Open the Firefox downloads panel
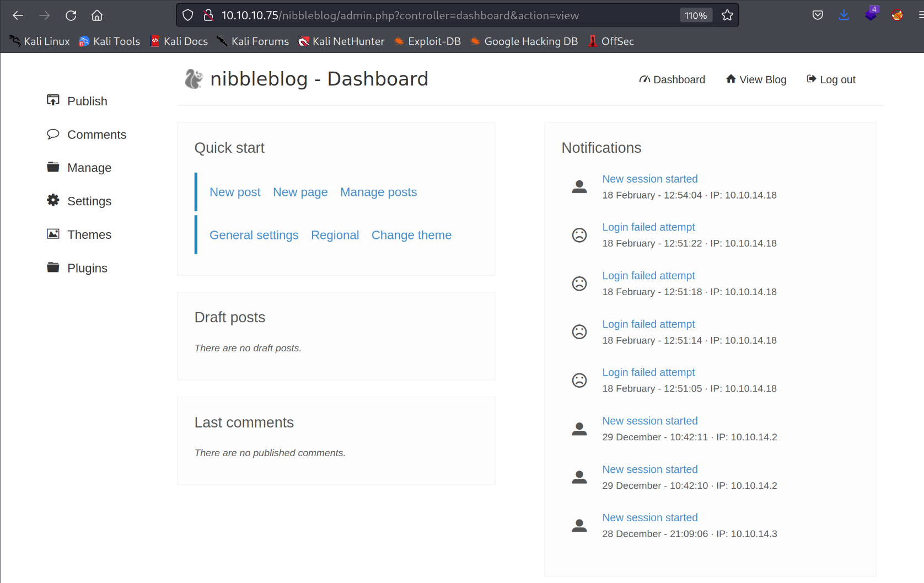 click(x=844, y=15)
